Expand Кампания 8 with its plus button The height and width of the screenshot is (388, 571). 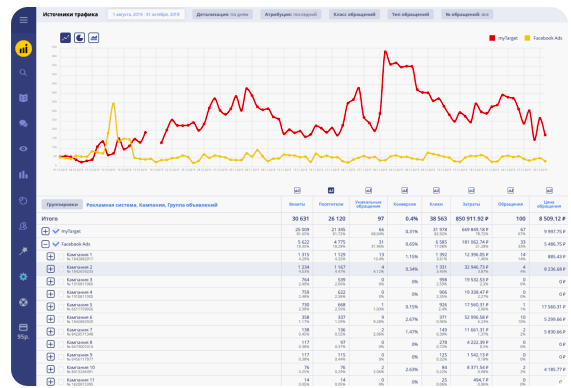click(x=51, y=344)
